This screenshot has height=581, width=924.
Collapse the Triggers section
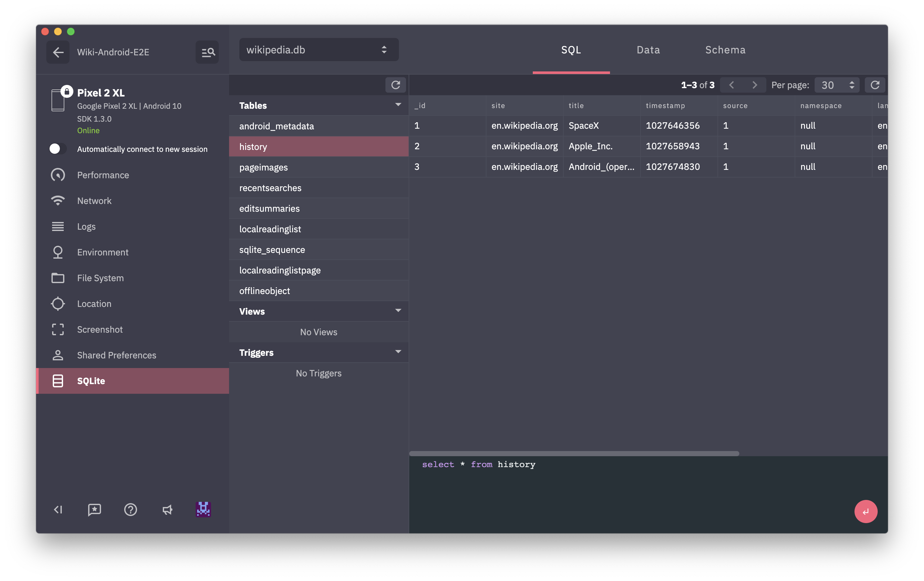398,352
